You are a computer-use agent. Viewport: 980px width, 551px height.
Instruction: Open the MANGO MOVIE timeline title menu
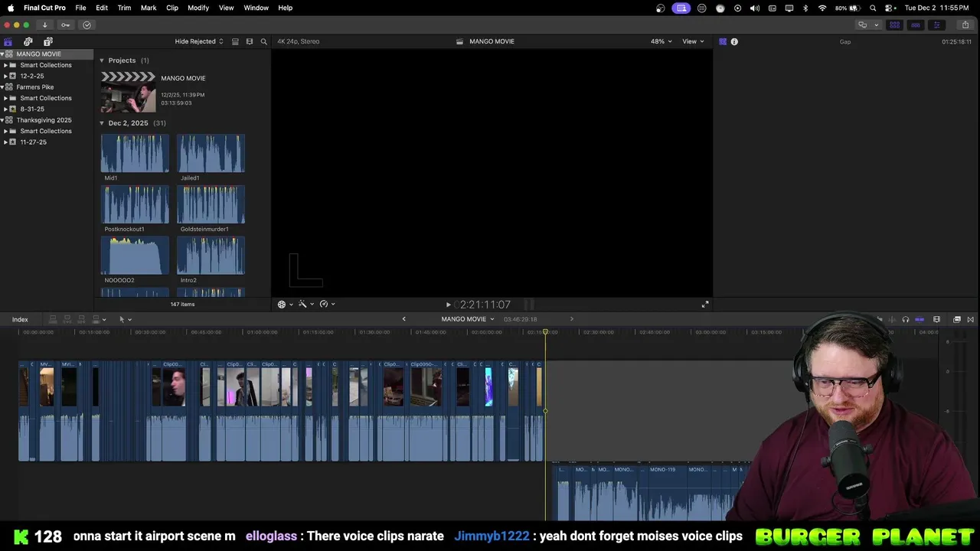point(468,319)
